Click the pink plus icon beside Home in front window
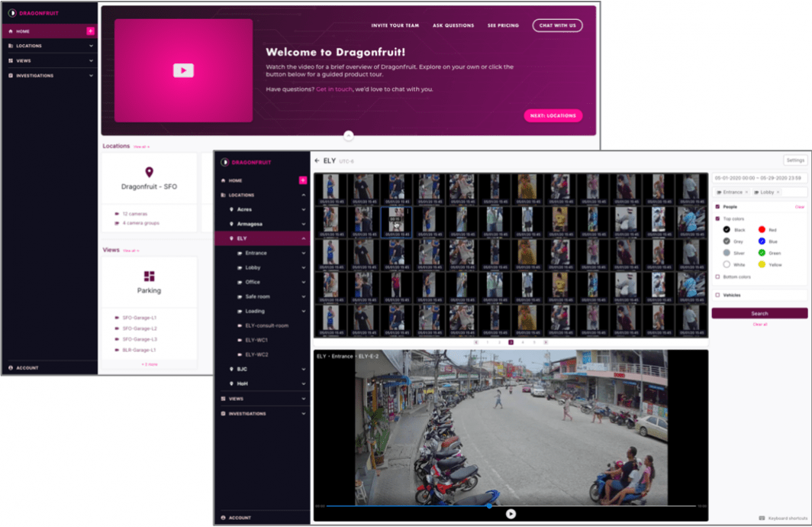 coord(303,180)
